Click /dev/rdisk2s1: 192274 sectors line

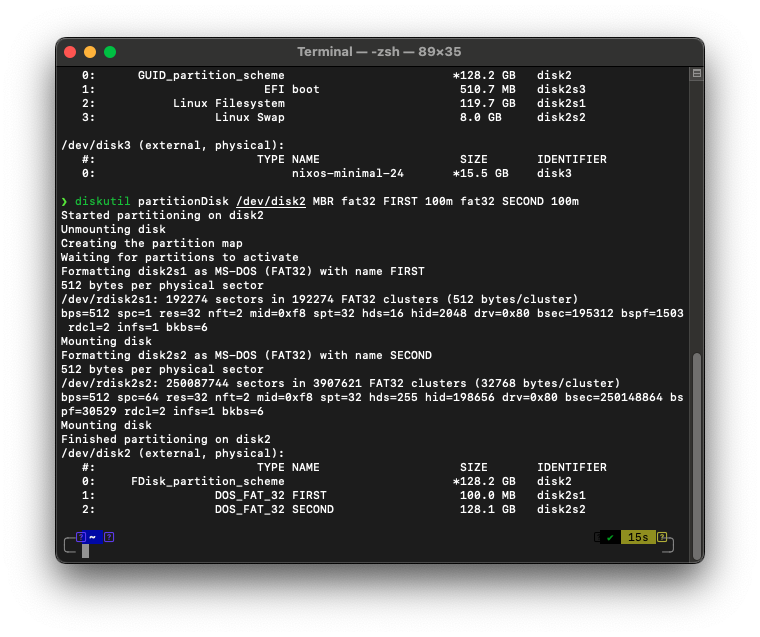[x=320, y=299]
